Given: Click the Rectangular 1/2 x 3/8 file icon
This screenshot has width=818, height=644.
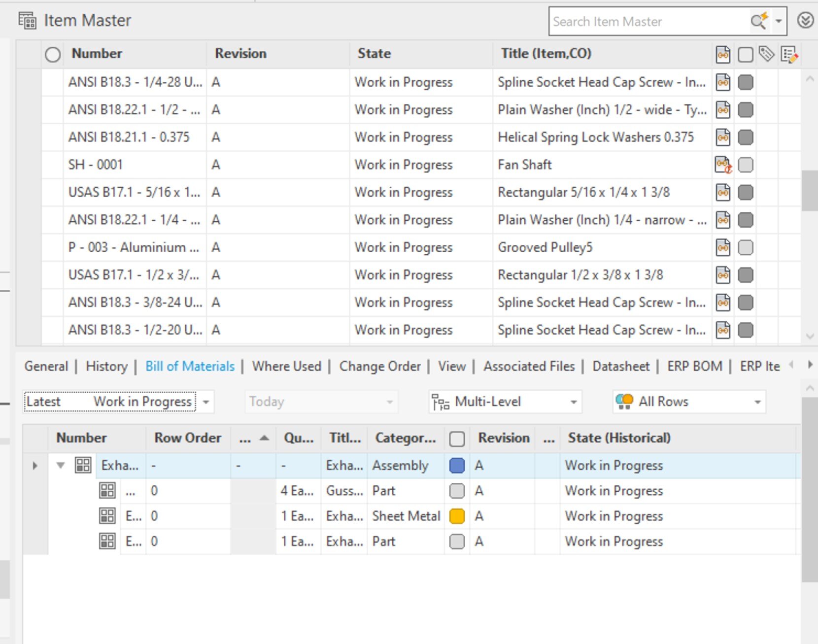Looking at the screenshot, I should tap(723, 275).
